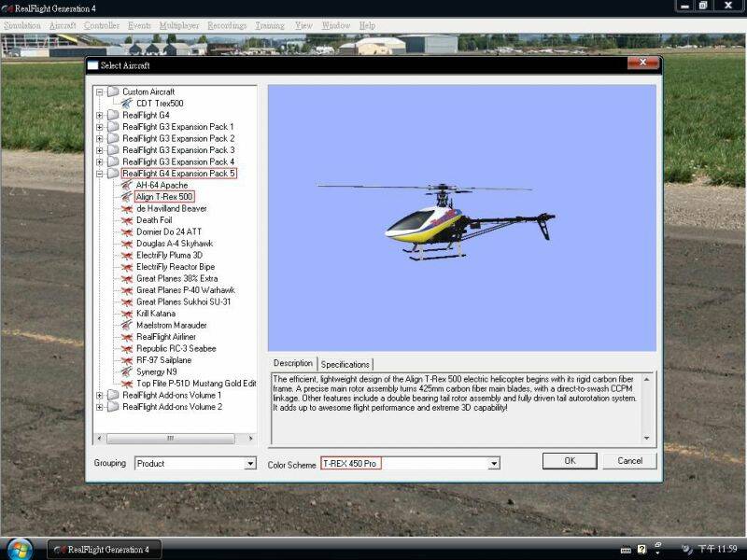This screenshot has height=560, width=747.
Task: Open the Aircraft menu
Action: [x=63, y=26]
